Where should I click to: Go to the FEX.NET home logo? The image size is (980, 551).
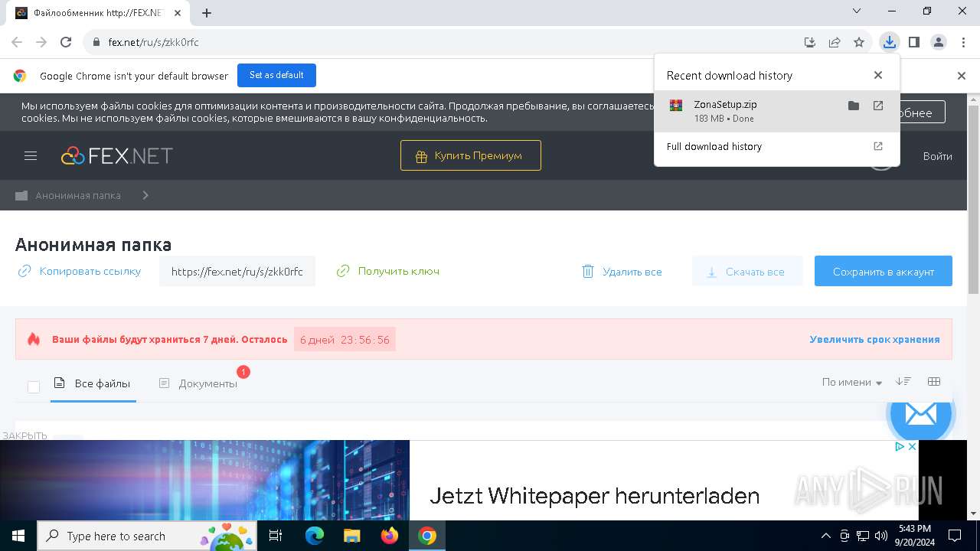[x=117, y=155]
